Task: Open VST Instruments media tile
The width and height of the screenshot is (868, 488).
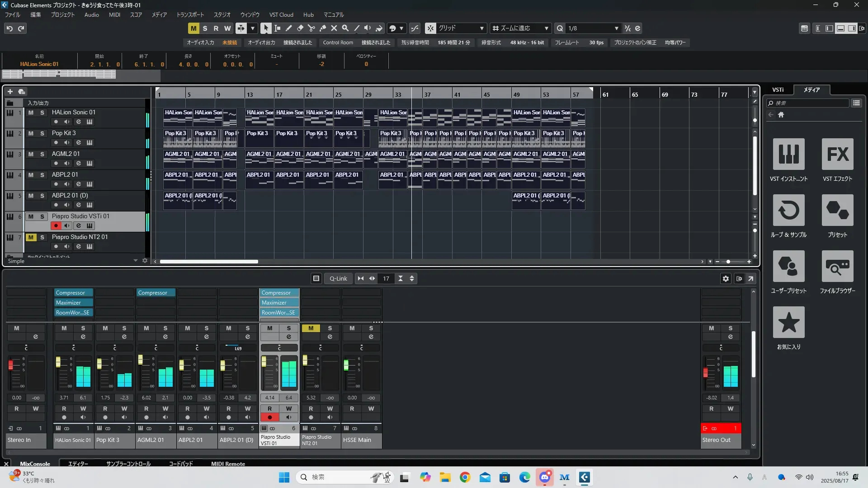Action: click(x=788, y=155)
